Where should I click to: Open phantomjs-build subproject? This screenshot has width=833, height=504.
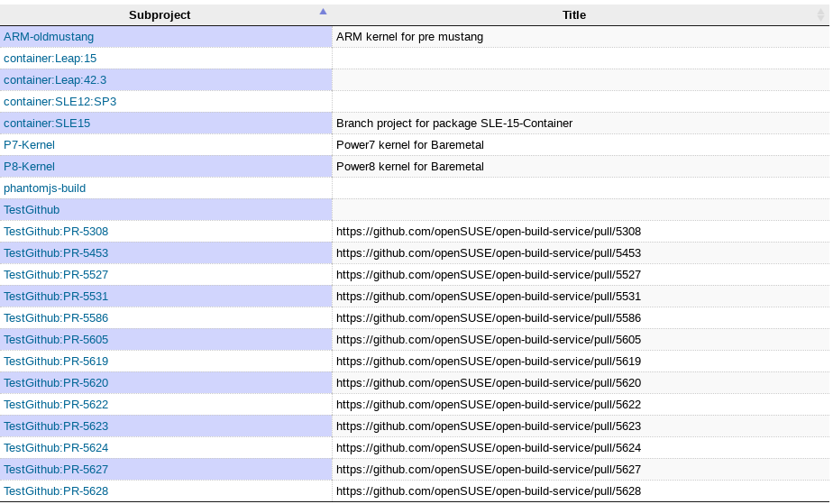coord(44,188)
